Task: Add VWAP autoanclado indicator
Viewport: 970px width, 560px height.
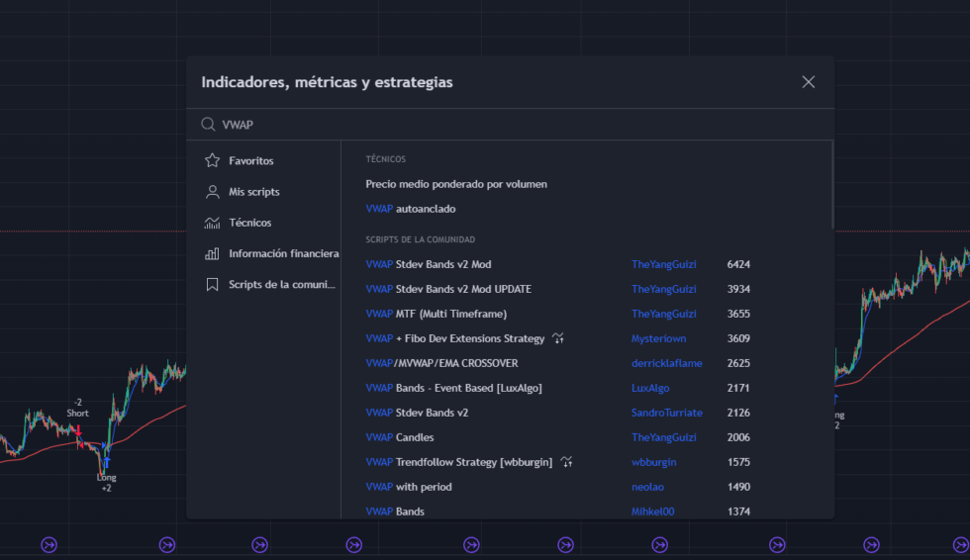Action: click(x=410, y=209)
